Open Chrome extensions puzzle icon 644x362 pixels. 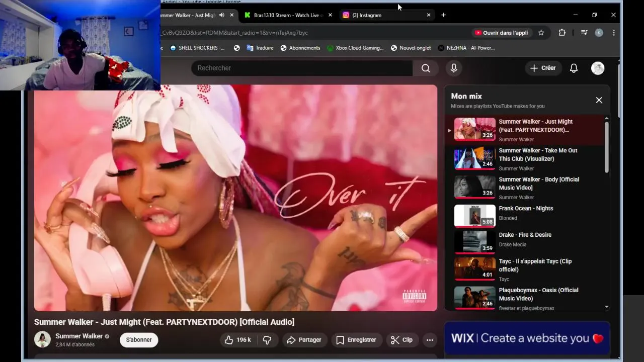click(562, 33)
